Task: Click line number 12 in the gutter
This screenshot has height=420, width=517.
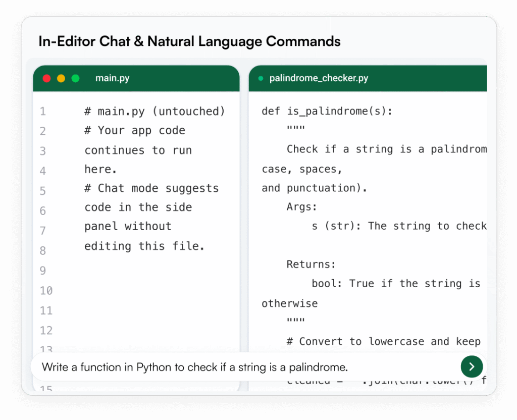Action: (46, 331)
